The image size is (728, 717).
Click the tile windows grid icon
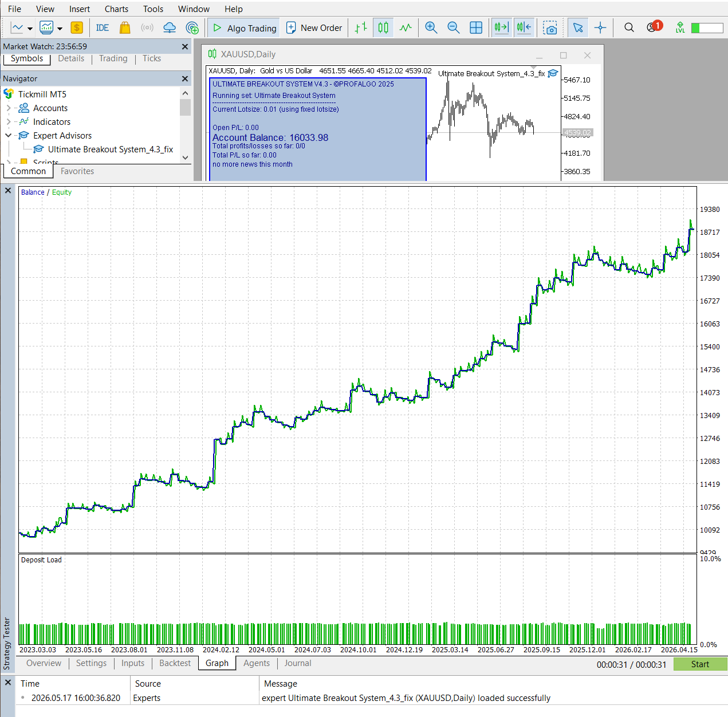476,27
